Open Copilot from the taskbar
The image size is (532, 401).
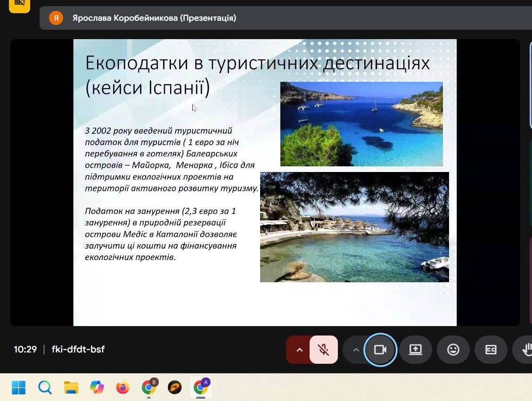click(97, 387)
